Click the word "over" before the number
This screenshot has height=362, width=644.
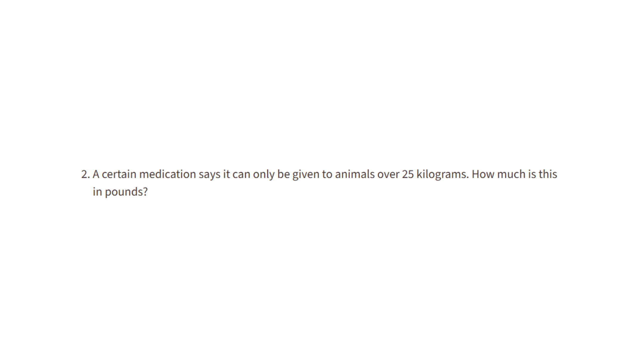tap(388, 174)
